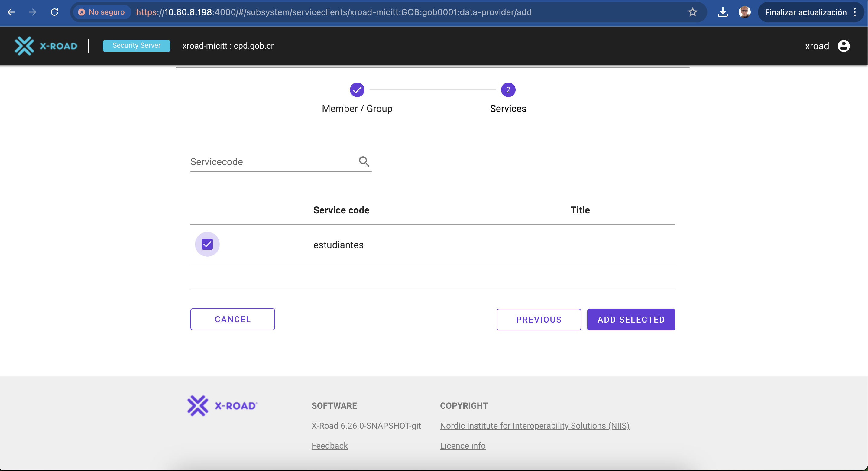Image resolution: width=868 pixels, height=471 pixels.
Task: Click the PREVIOUS button
Action: tap(539, 320)
